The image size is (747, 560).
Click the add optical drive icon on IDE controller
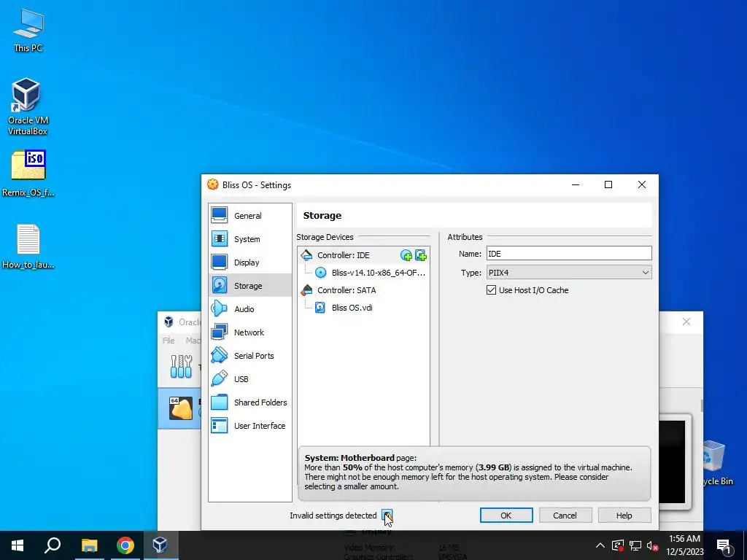click(x=406, y=256)
